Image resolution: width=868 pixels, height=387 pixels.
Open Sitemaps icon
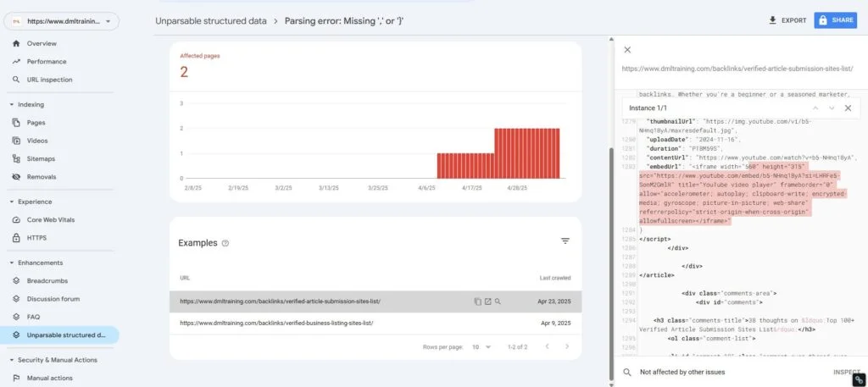coord(16,158)
